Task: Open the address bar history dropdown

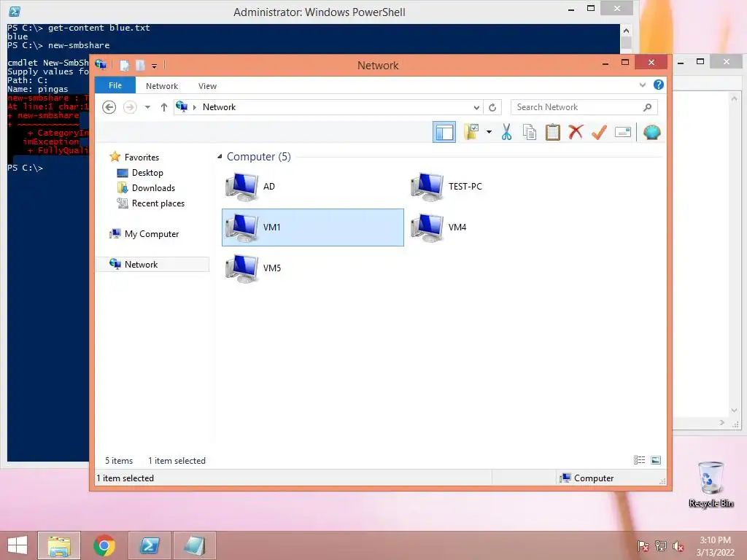Action: [476, 108]
